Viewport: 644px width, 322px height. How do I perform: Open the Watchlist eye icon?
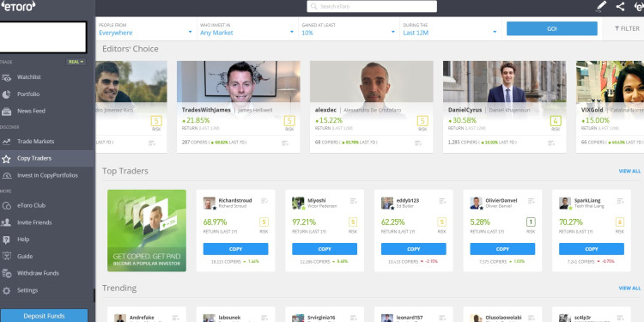pos(6,77)
